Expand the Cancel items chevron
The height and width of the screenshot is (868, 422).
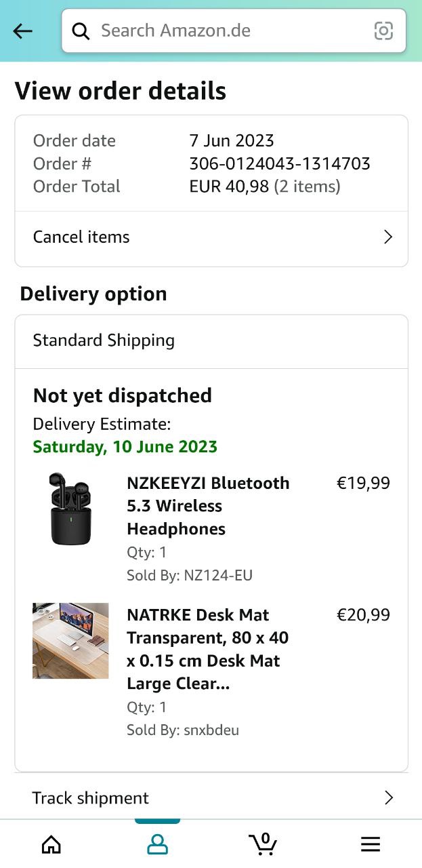coord(388,237)
